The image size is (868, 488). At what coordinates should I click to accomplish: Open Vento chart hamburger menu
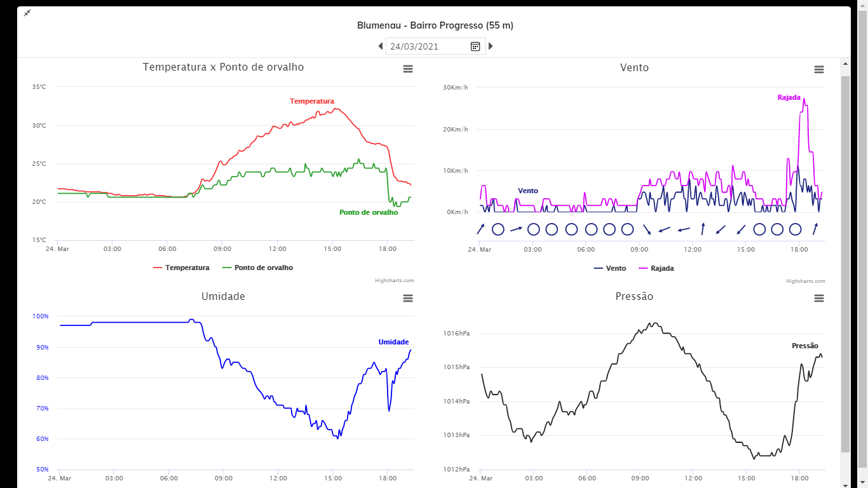point(819,69)
